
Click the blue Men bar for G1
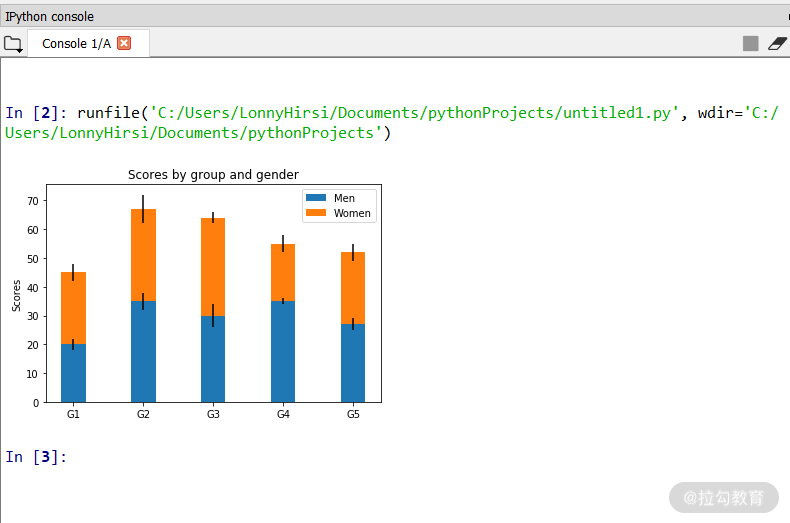(73, 373)
